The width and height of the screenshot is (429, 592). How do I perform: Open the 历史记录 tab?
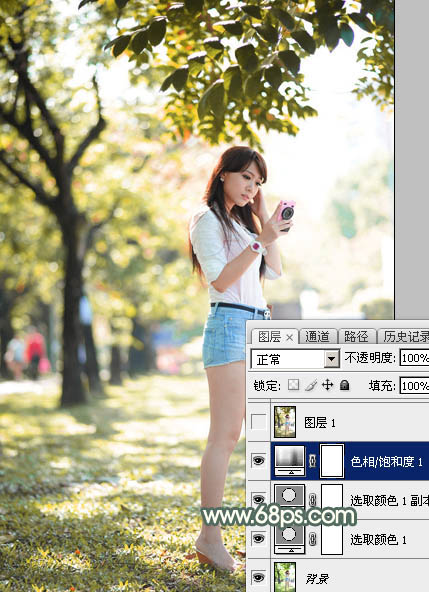point(404,336)
